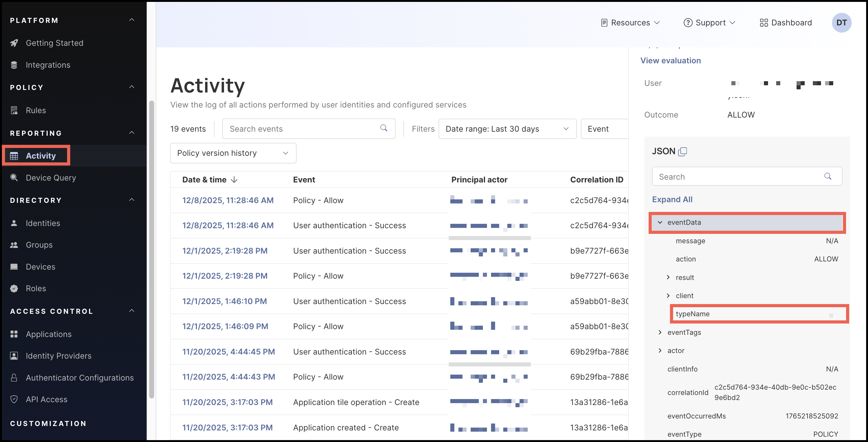Screen dimensions: 868x442
Task: Open the Device Query page
Action: pos(50,178)
